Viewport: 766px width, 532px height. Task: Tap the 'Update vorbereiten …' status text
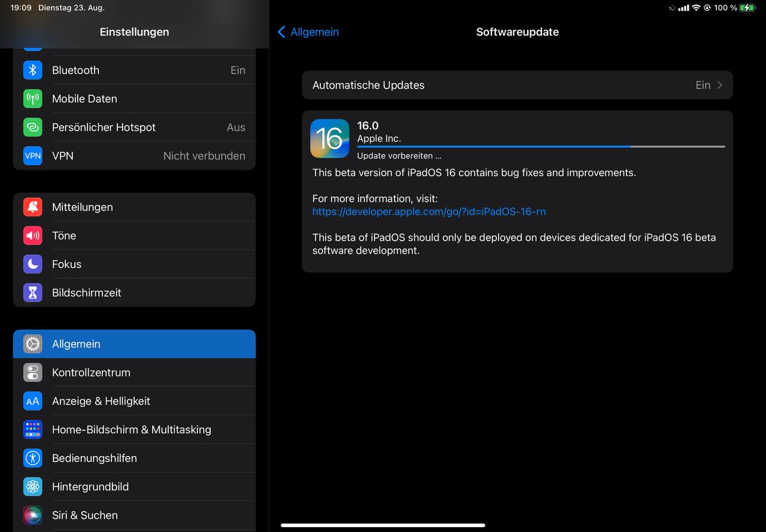[x=399, y=156]
